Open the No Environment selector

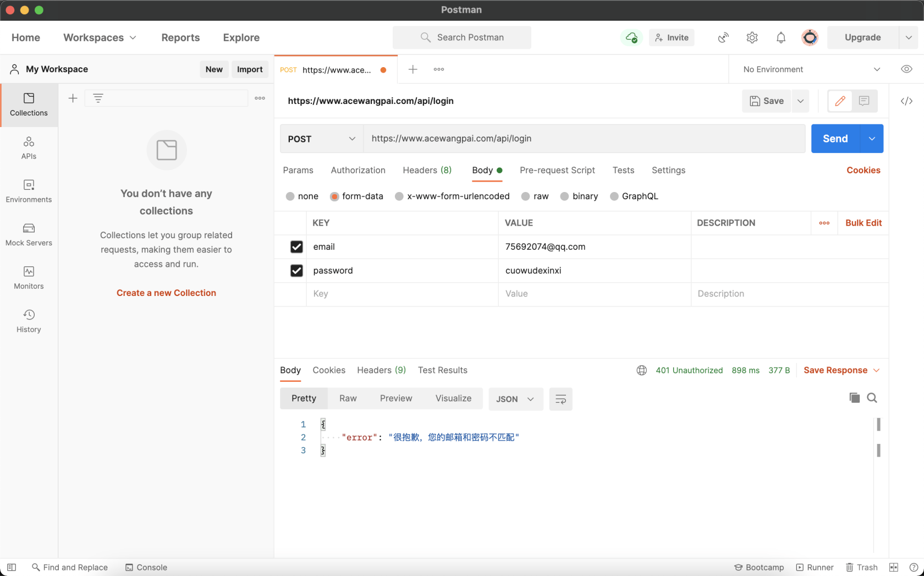click(811, 69)
